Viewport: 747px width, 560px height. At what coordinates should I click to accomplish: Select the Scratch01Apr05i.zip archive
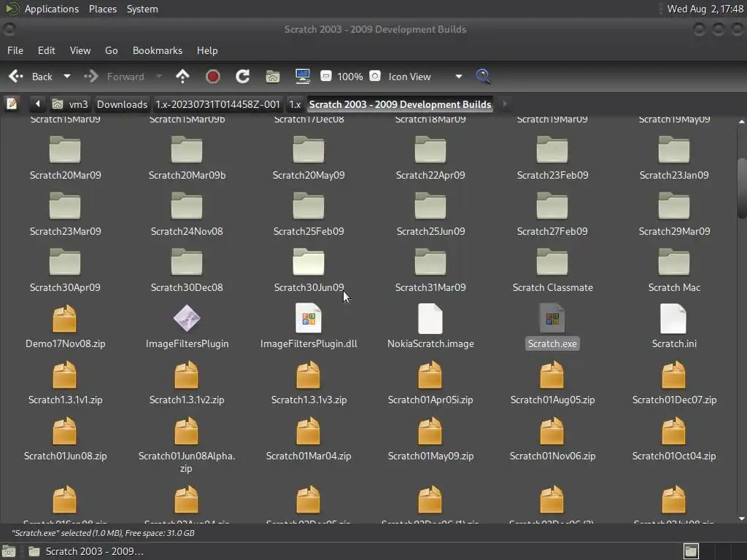pyautogui.click(x=430, y=382)
